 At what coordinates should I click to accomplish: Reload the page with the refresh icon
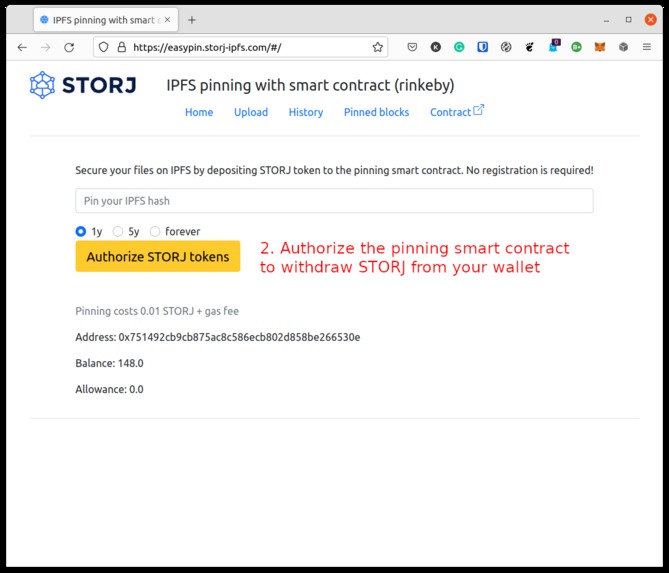(69, 47)
